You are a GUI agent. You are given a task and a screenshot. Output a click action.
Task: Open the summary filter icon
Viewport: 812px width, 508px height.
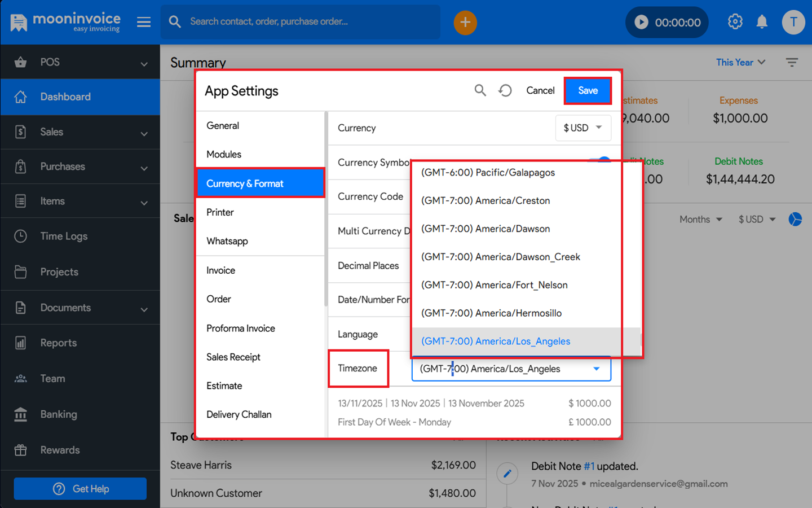(792, 63)
